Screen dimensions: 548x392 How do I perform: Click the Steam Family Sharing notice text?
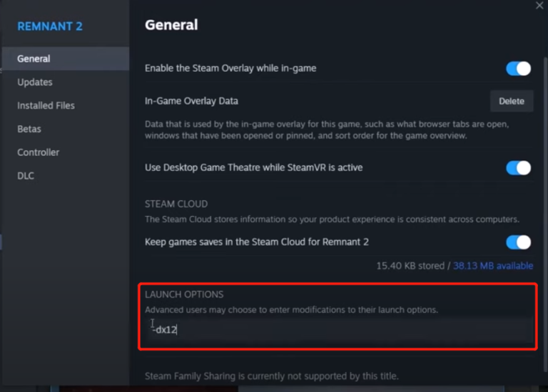[271, 376]
